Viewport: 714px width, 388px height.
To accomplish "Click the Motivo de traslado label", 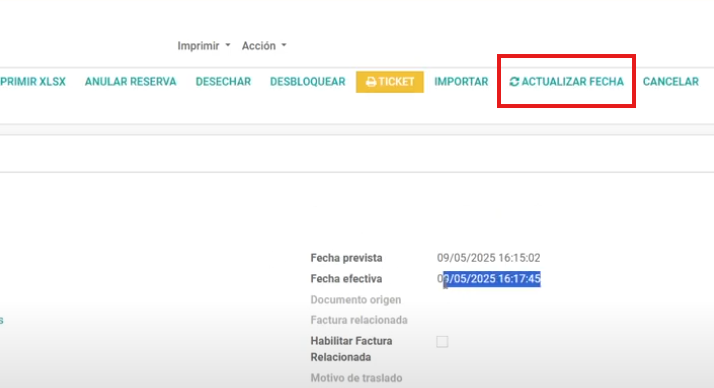I will (x=356, y=378).
